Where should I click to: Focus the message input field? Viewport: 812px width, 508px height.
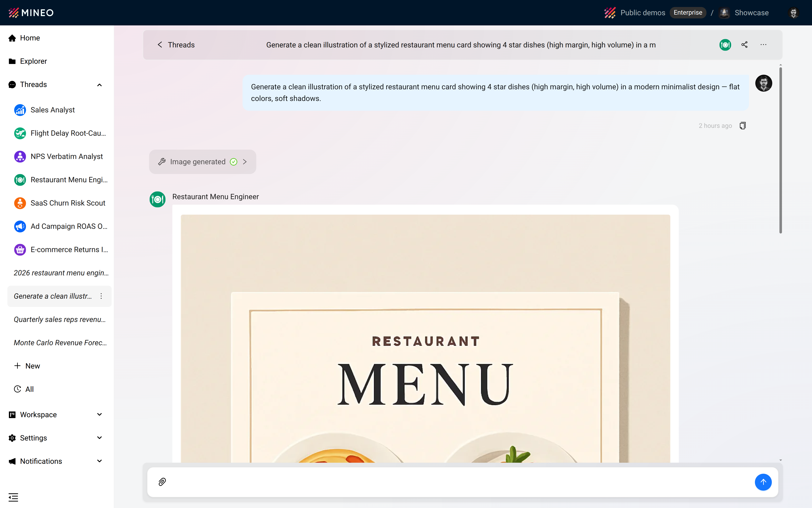pos(460,482)
